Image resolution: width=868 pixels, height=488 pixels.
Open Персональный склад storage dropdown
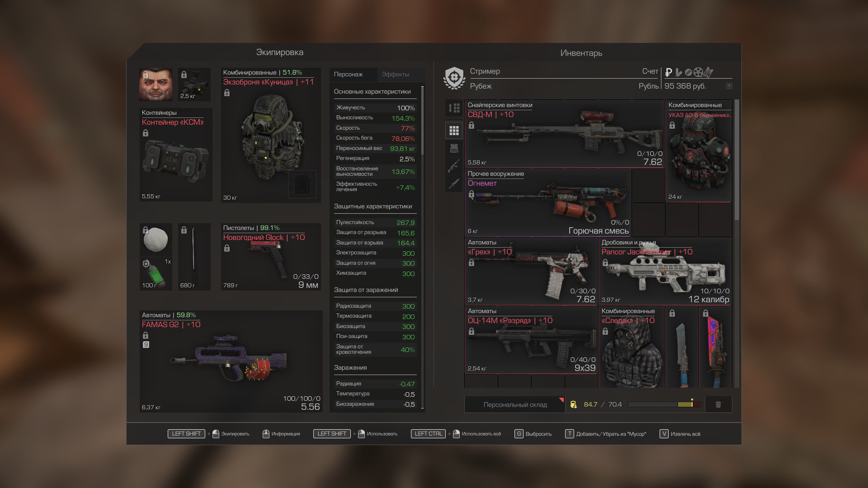[515, 404]
